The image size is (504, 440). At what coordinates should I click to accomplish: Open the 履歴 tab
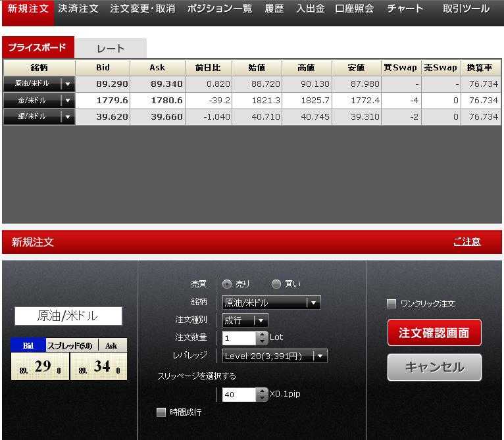pyautogui.click(x=274, y=9)
